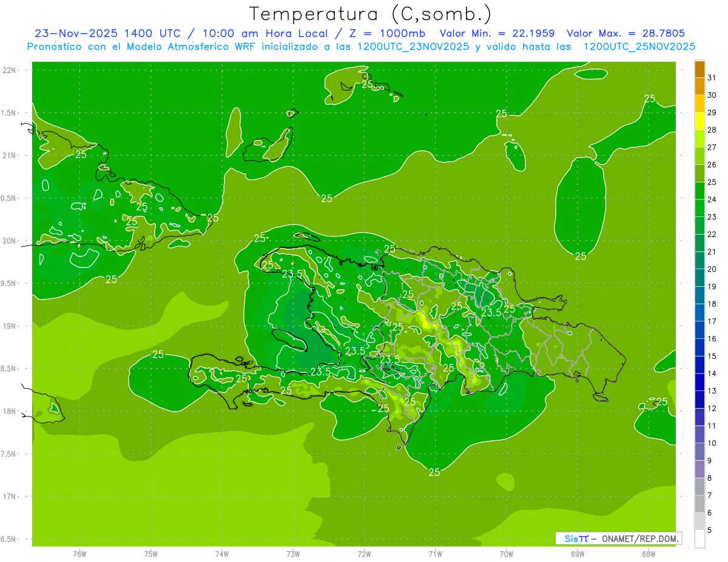Choose the deep blue swatch between 13 and 14

pos(700,382)
